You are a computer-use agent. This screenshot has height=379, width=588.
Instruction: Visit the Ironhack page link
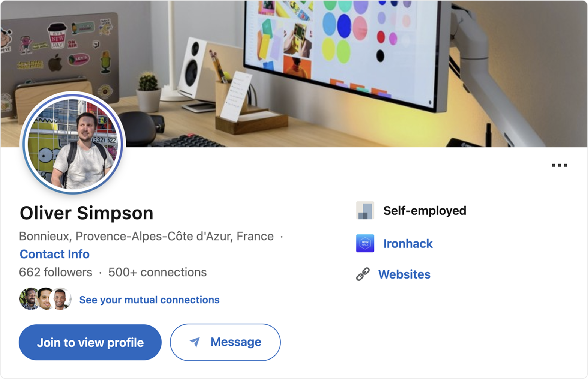408,244
